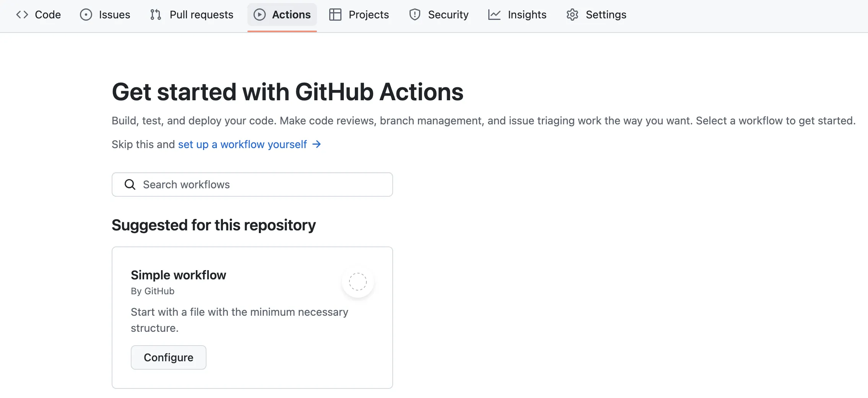Click the Insights graph icon

pyautogui.click(x=494, y=15)
